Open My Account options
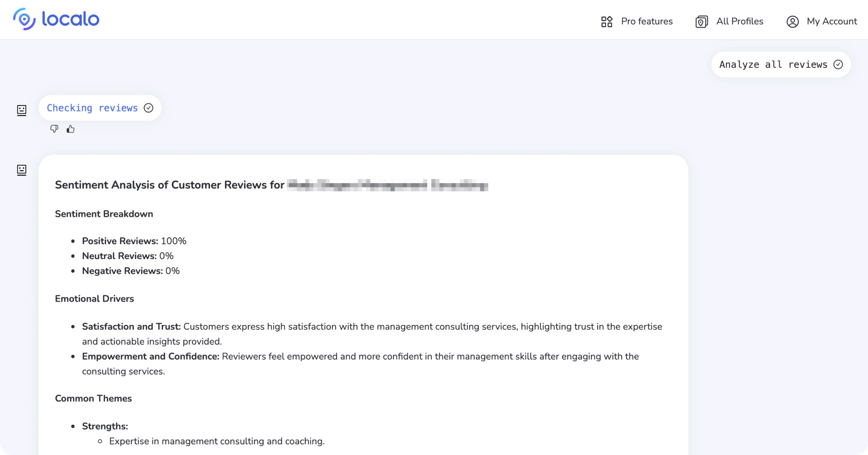Screen dimensions: 868x455 pyautogui.click(x=832, y=22)
